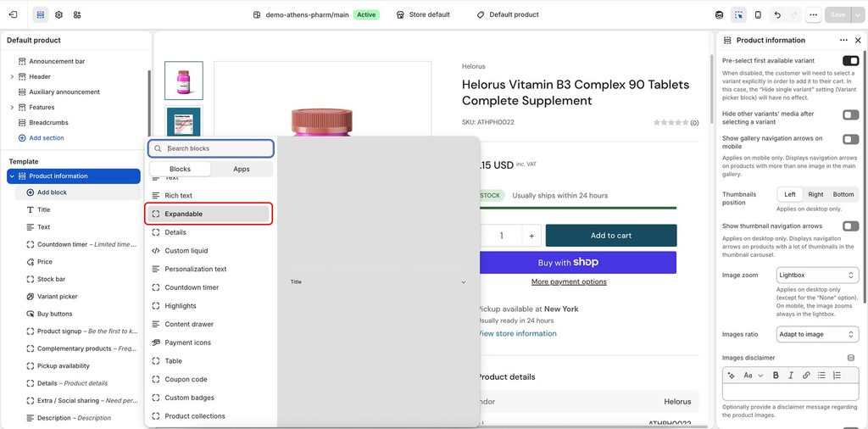Click the Add to cart button
This screenshot has height=429, width=868.
611,235
